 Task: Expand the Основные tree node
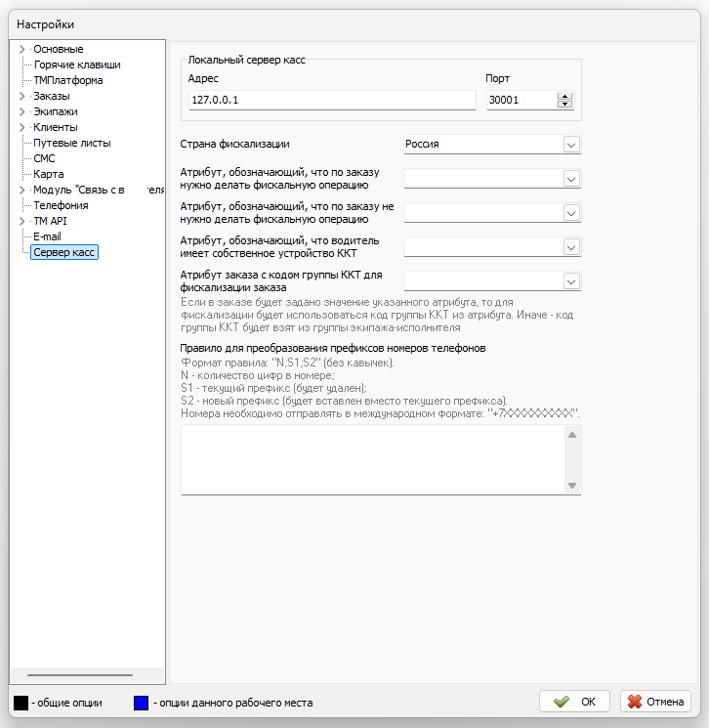click(x=21, y=49)
